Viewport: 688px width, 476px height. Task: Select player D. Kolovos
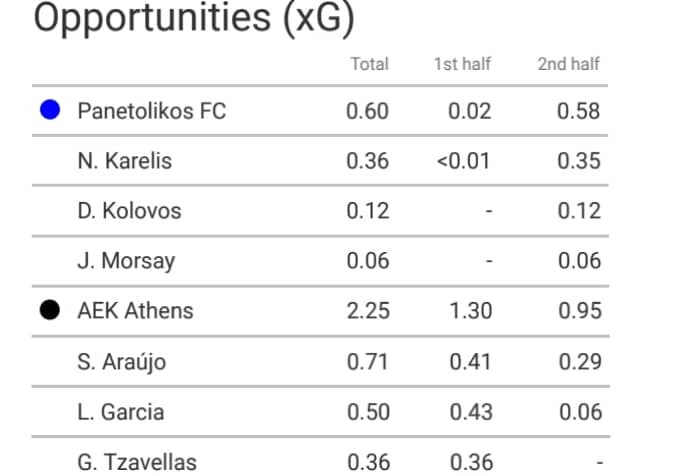coord(129,211)
